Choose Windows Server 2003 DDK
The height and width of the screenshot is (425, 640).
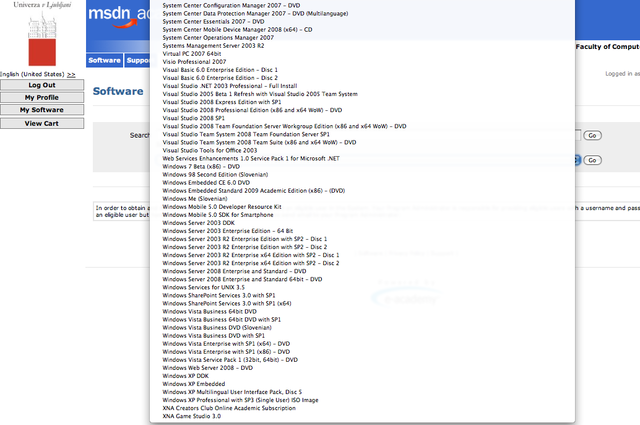click(x=198, y=223)
